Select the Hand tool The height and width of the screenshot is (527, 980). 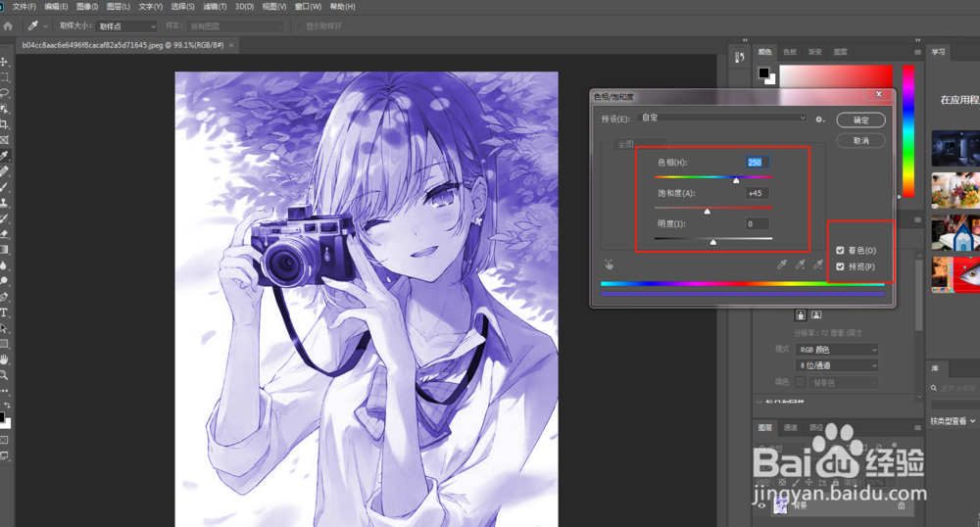point(4,359)
